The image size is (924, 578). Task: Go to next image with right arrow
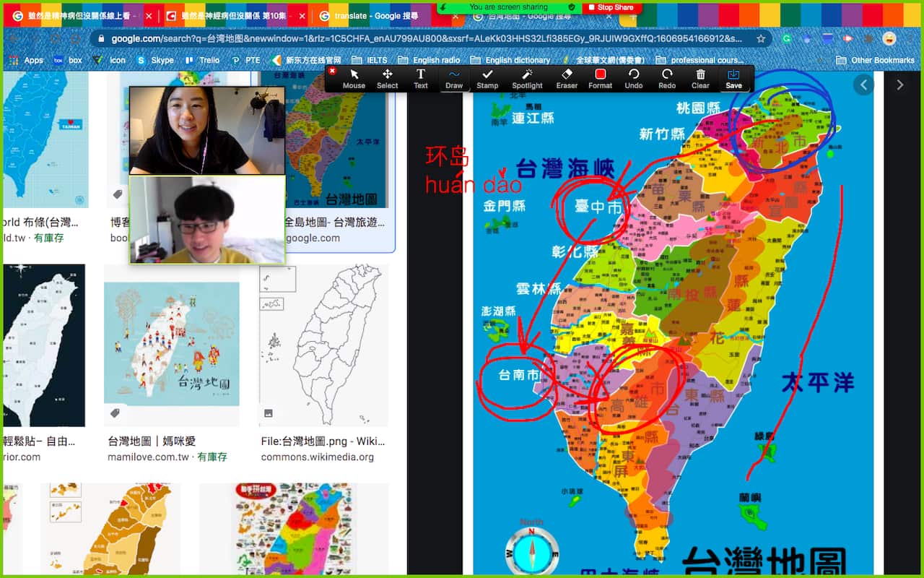click(899, 85)
